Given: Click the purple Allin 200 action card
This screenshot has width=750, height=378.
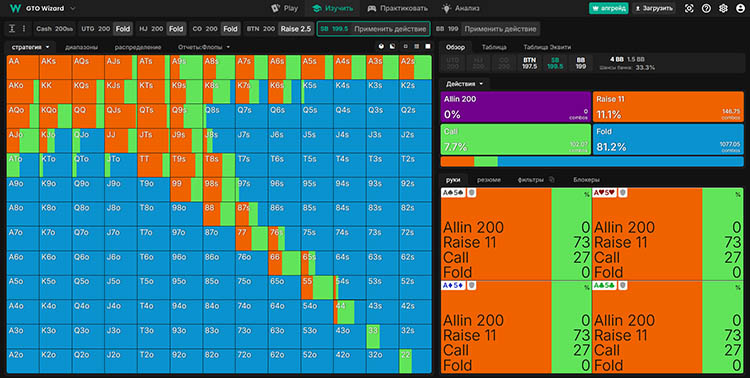Looking at the screenshot, I should coord(516,107).
